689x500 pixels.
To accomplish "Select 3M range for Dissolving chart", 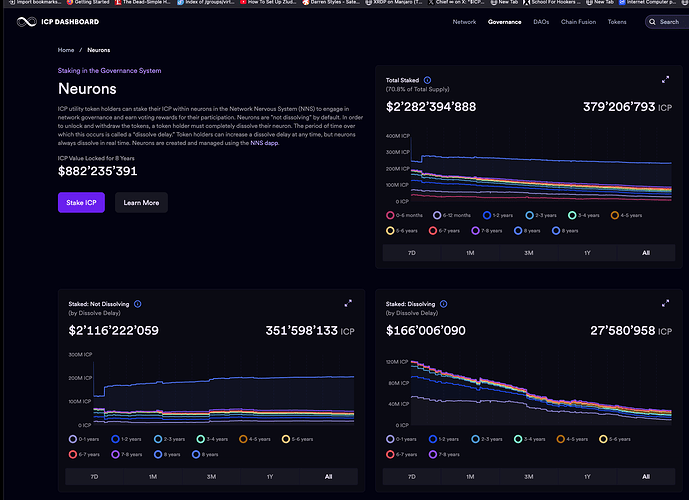I will 529,476.
